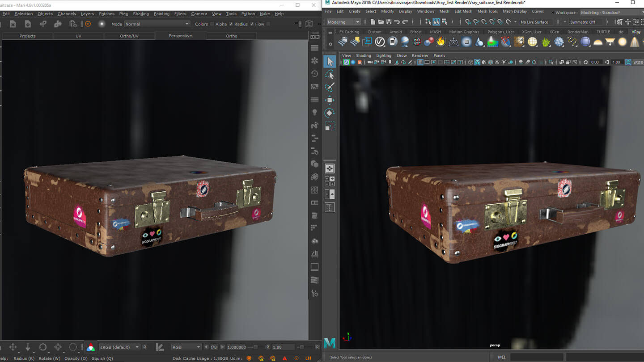Screen dimensions: 644x362
Task: Click the Mari paint buffer circle icon
Action: click(x=88, y=24)
